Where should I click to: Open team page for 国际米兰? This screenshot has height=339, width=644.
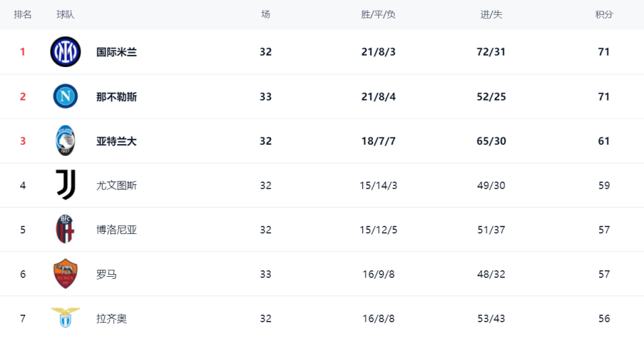[117, 52]
